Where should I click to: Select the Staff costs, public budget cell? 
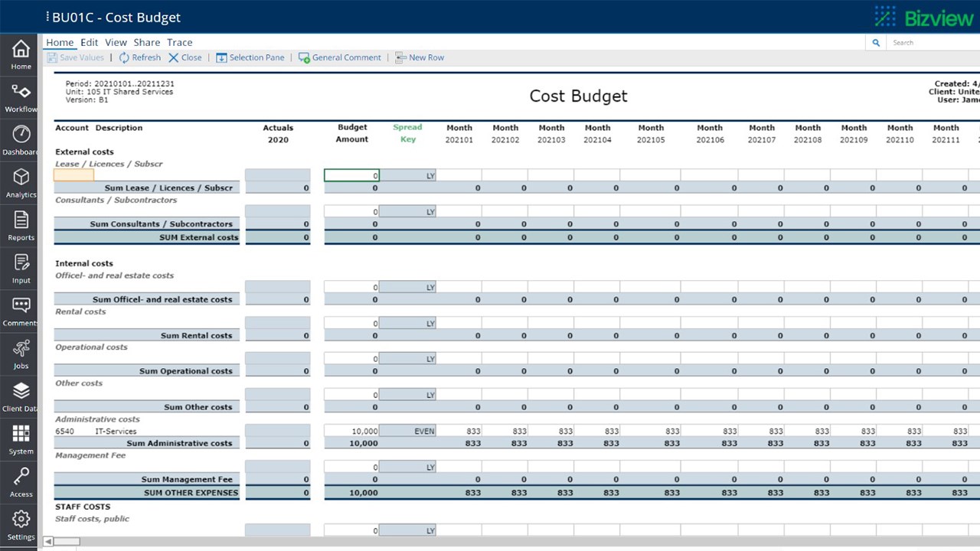click(x=352, y=530)
